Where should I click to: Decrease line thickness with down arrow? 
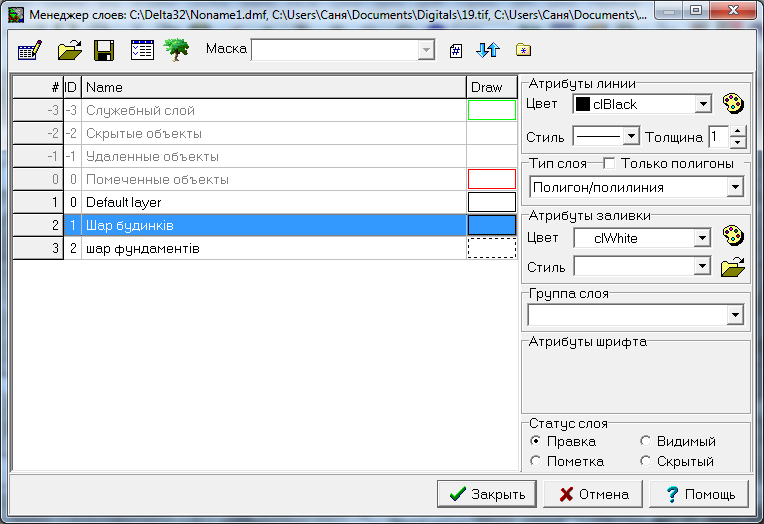pyautogui.click(x=738, y=142)
